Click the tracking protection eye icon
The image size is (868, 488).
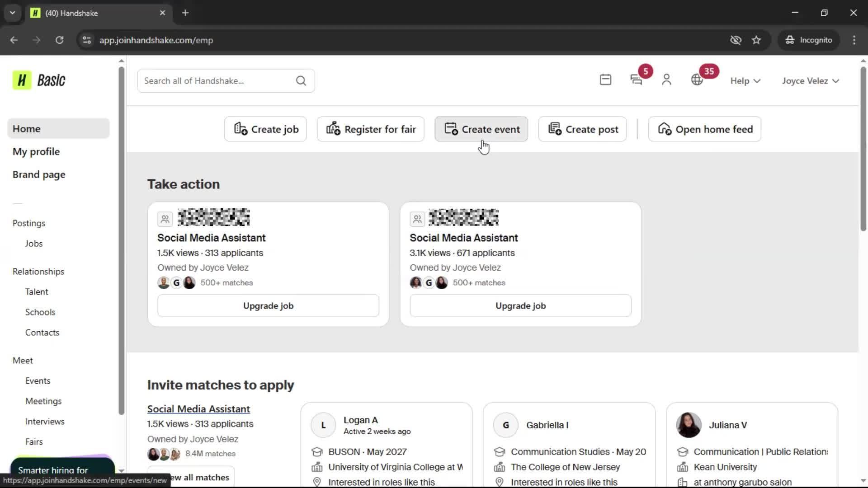[736, 40]
